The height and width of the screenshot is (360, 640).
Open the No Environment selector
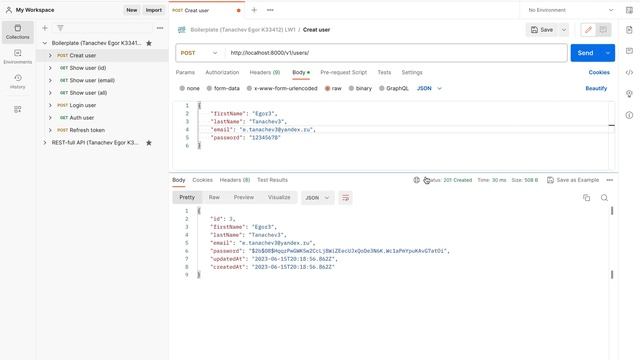pyautogui.click(x=571, y=10)
